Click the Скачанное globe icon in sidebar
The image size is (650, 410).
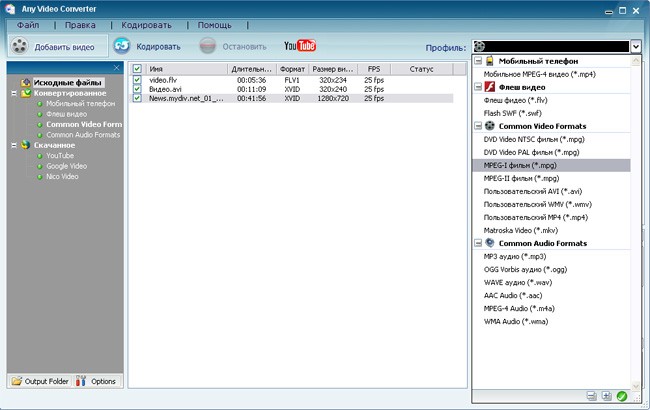26,145
